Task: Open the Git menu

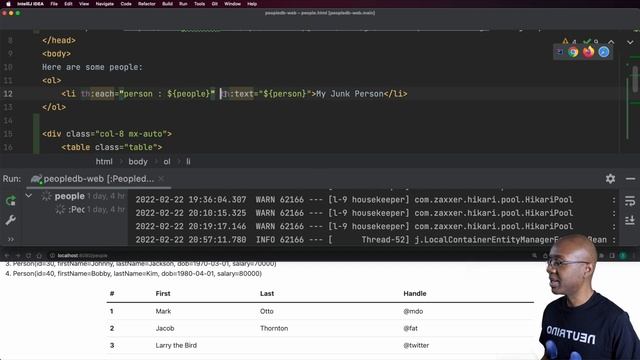Action: pos(215,4)
